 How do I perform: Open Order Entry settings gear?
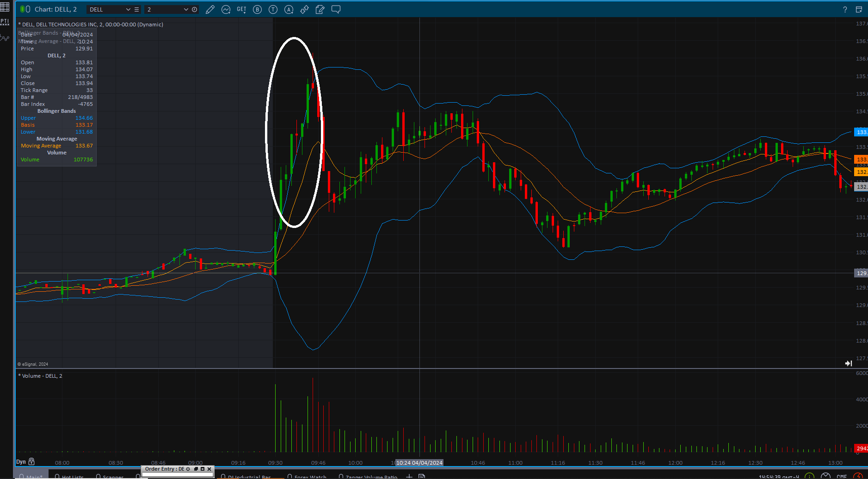coord(188,469)
